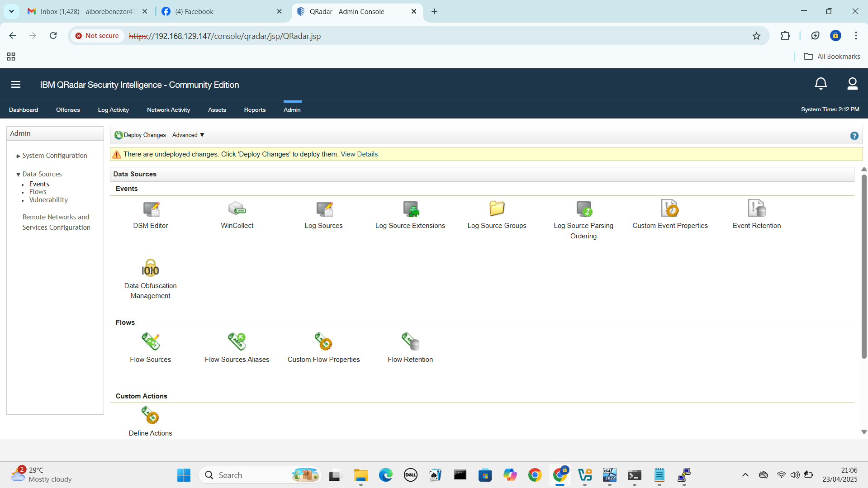Open the DSM Editor icon
Image resolution: width=868 pixels, height=488 pixels.
click(x=151, y=209)
